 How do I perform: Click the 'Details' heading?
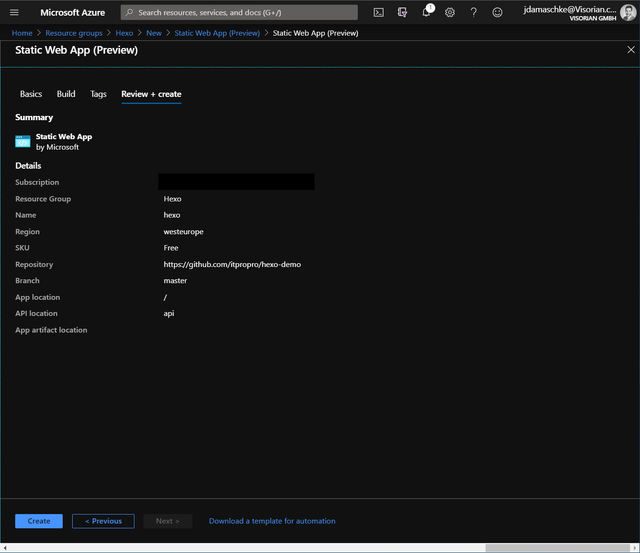(28, 166)
